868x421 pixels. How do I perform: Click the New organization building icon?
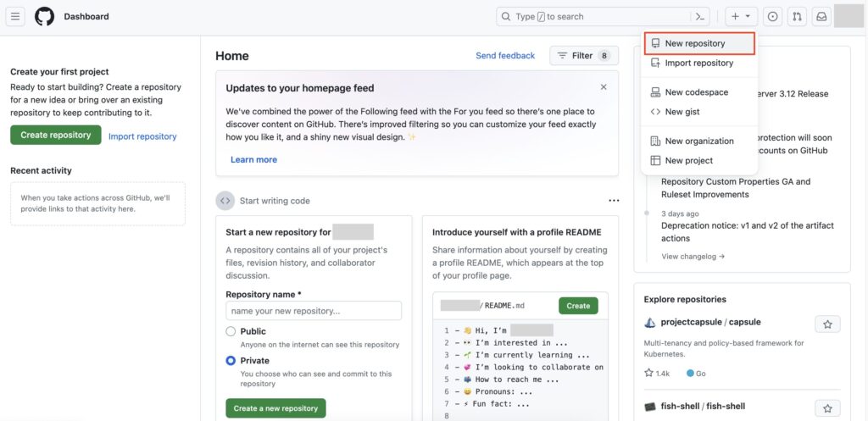655,141
